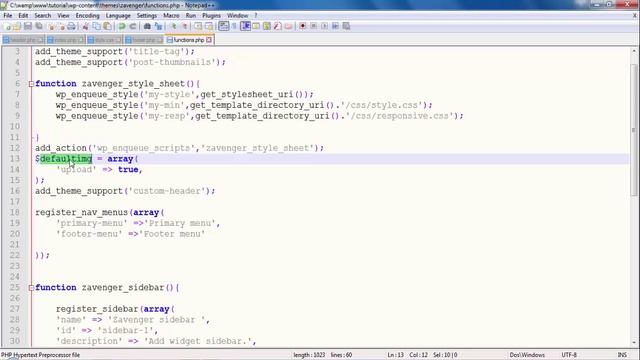The width and height of the screenshot is (640, 360).
Task: Select the functions.php tab
Action: (x=188, y=40)
